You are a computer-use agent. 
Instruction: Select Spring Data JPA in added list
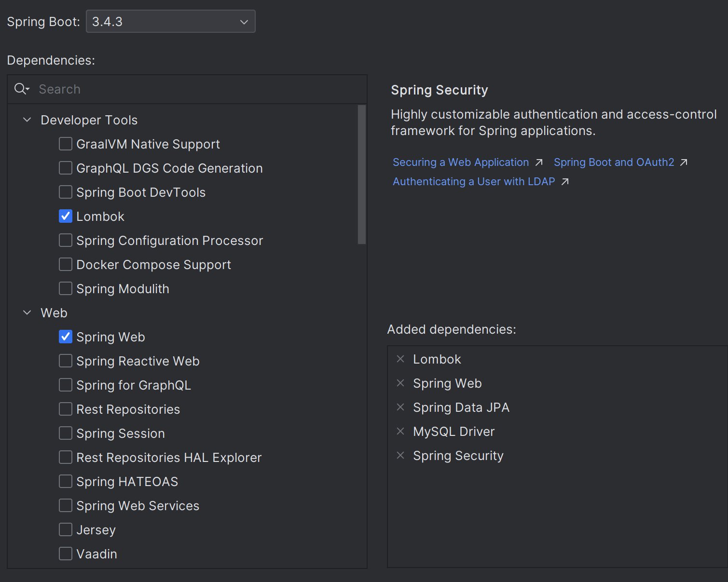tap(461, 407)
